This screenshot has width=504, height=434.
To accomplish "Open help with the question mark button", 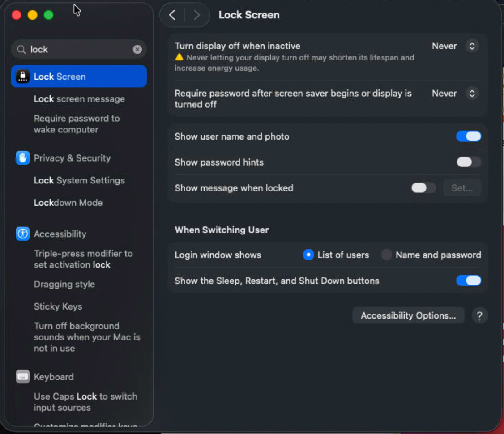I will (479, 315).
